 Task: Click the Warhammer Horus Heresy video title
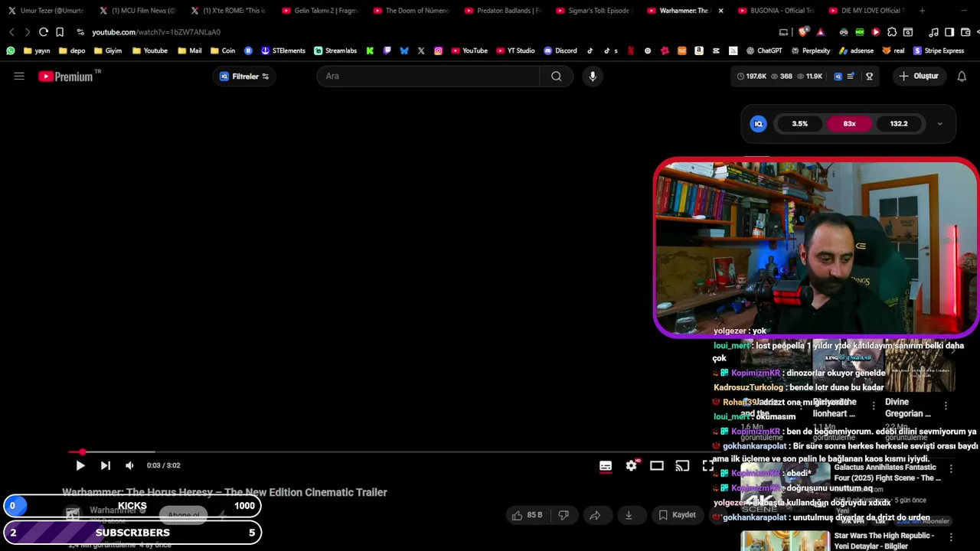click(224, 492)
